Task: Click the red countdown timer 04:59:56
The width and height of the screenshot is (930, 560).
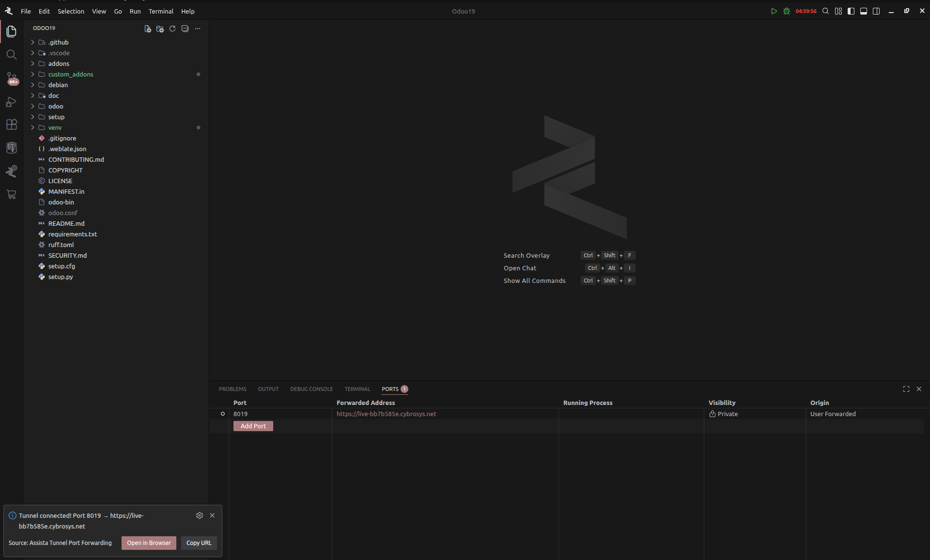Action: [x=806, y=11]
